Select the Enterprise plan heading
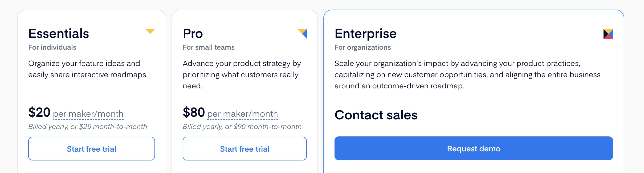Image resolution: width=644 pixels, height=173 pixels. [x=365, y=34]
